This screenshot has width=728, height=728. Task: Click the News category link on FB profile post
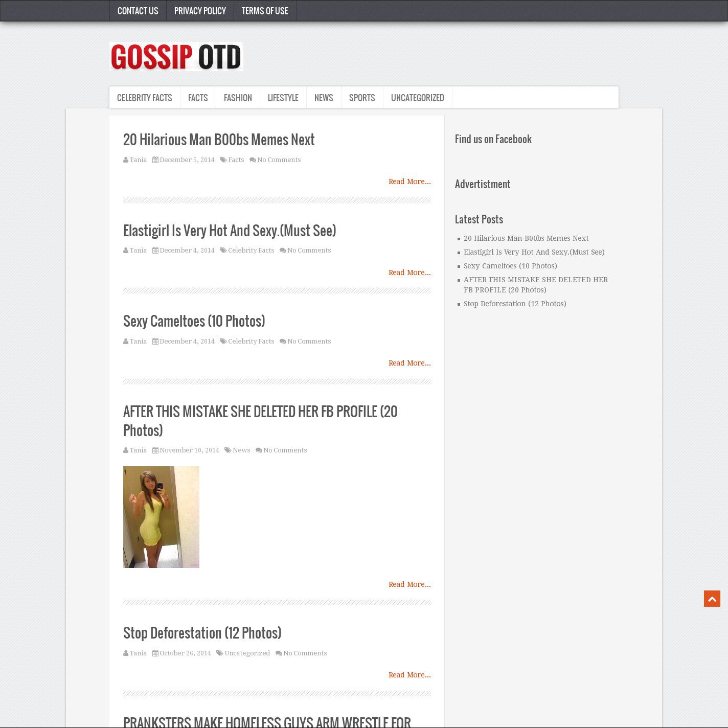pyautogui.click(x=241, y=450)
